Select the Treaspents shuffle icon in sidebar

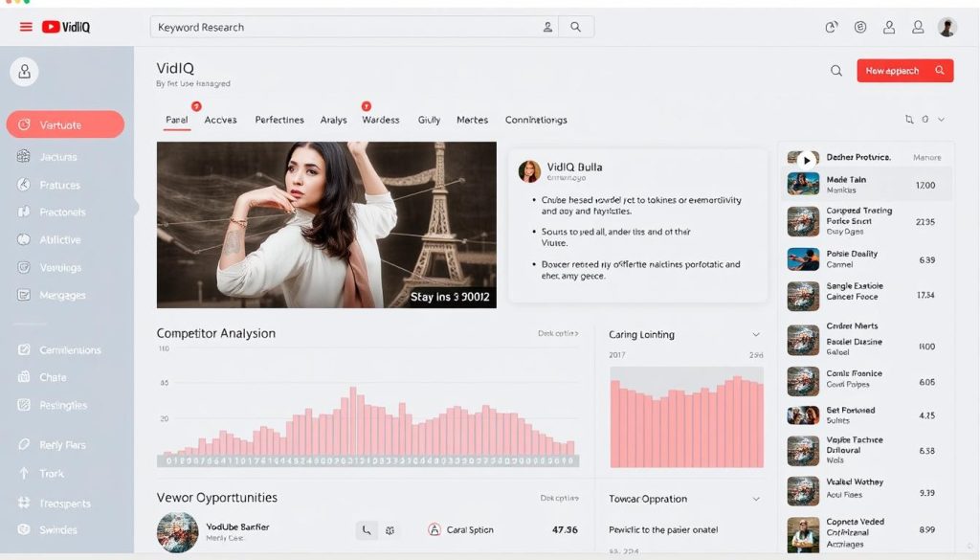tap(23, 503)
